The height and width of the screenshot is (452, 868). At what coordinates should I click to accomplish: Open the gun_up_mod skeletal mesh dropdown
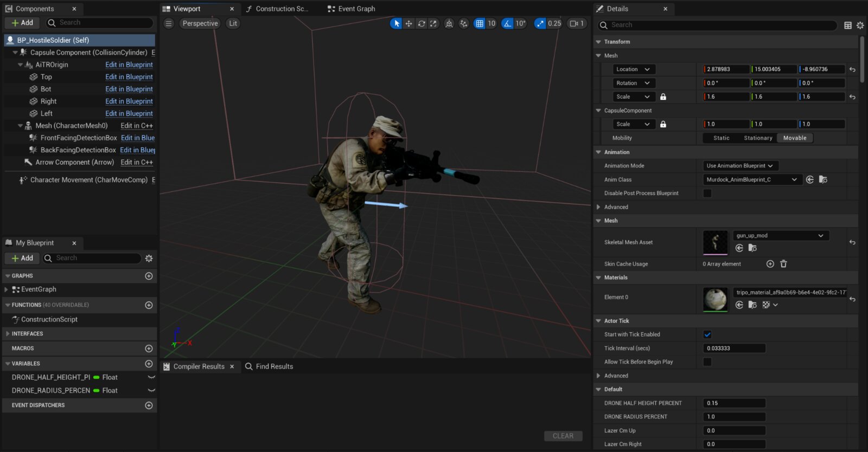tap(781, 236)
